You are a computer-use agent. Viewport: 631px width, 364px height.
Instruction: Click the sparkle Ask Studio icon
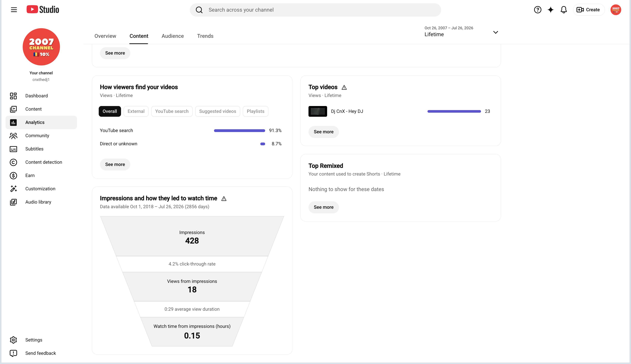pos(551,10)
